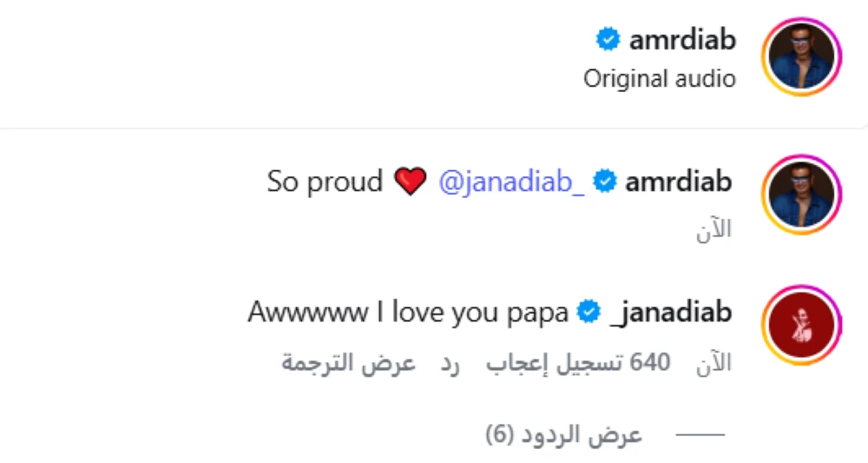Click the timestamp under the So proud comment
The height and width of the screenshot is (463, 868).
click(x=714, y=230)
